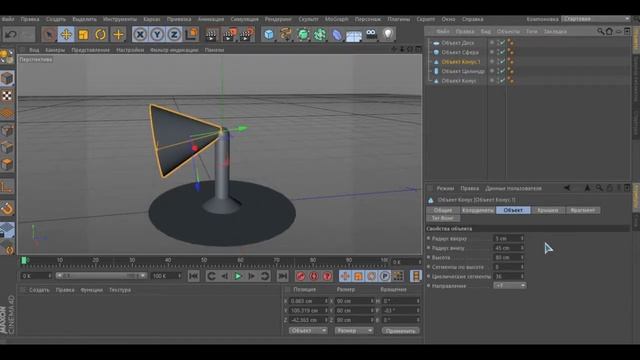Viewport: 640px width, 360px height.
Task: Open the Окно menu
Action: pyautogui.click(x=448, y=19)
